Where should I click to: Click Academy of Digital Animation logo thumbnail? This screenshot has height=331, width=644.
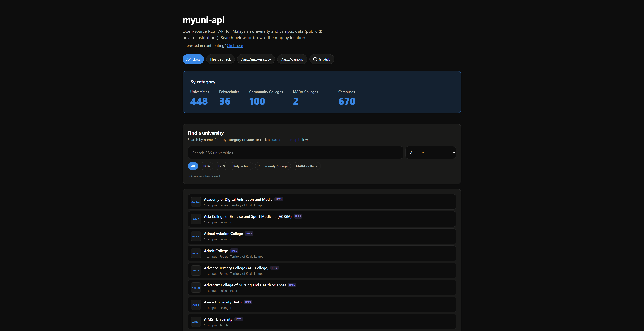pos(196,202)
